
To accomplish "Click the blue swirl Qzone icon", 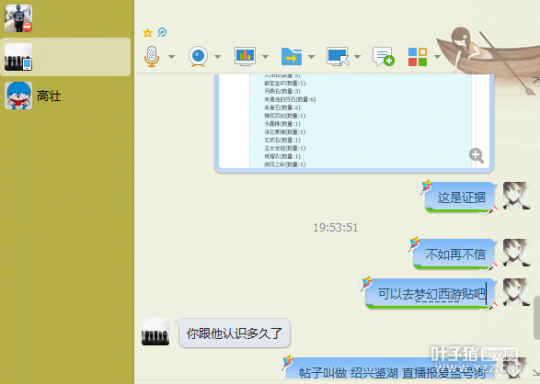I will 162,32.
